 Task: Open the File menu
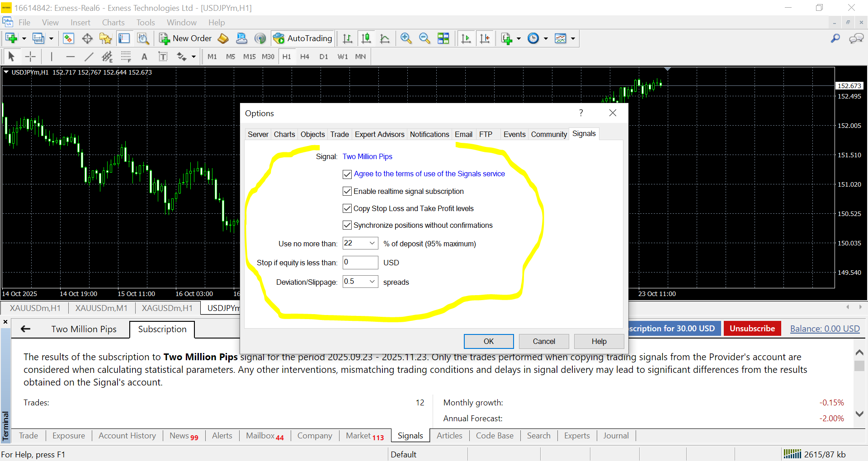coord(24,23)
